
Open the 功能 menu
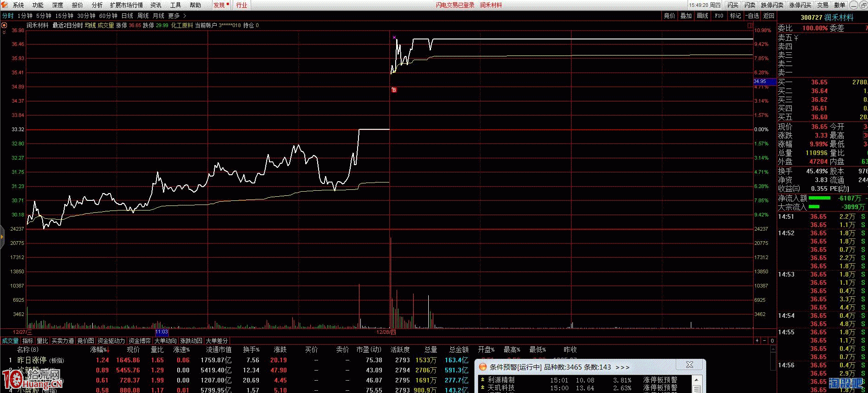point(38,5)
